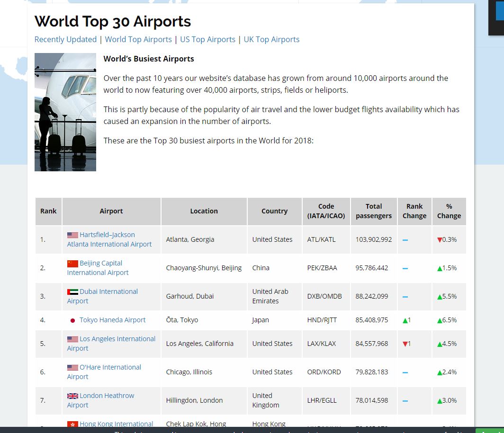504x433 pixels.
Task: Switch to the UK Top Airports section
Action: [x=271, y=39]
